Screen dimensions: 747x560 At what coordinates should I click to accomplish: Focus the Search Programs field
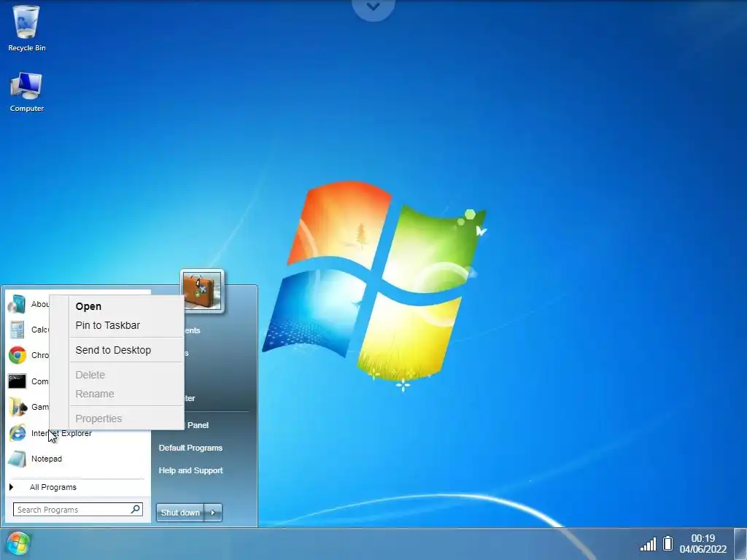coord(77,510)
